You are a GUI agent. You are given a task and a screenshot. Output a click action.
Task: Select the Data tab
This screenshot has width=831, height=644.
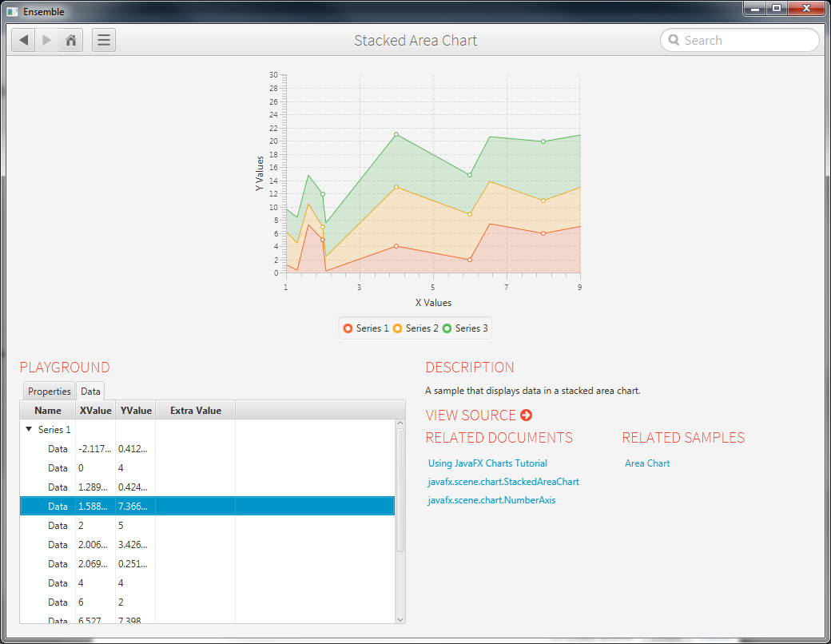(90, 392)
